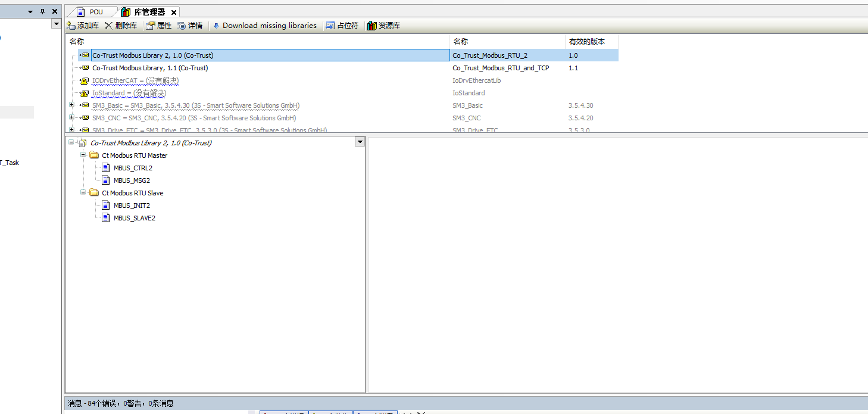Collapse the Ct Modbus RTU Slave folder

click(x=83, y=192)
